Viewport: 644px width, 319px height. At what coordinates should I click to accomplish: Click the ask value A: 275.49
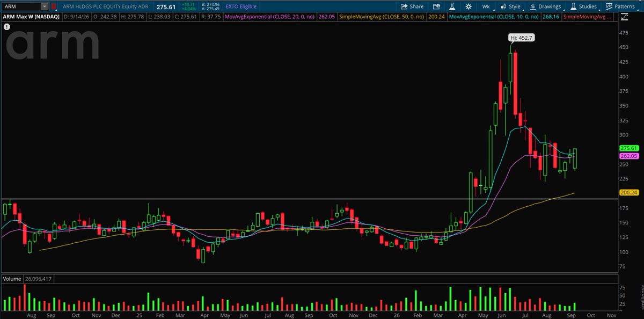[x=210, y=9]
